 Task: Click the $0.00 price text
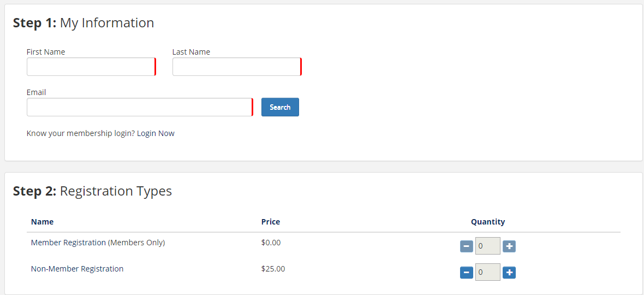click(271, 243)
